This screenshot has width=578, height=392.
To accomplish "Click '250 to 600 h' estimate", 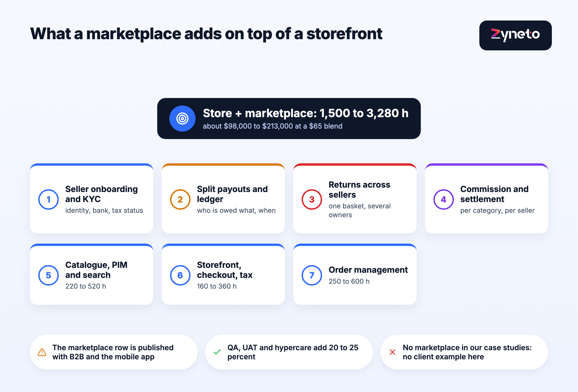I will point(349,281).
